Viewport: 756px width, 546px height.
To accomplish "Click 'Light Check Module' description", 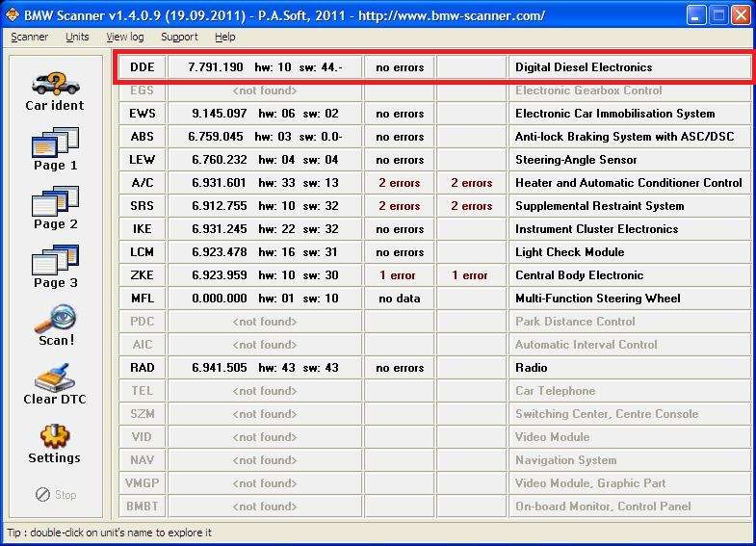I will pos(569,252).
